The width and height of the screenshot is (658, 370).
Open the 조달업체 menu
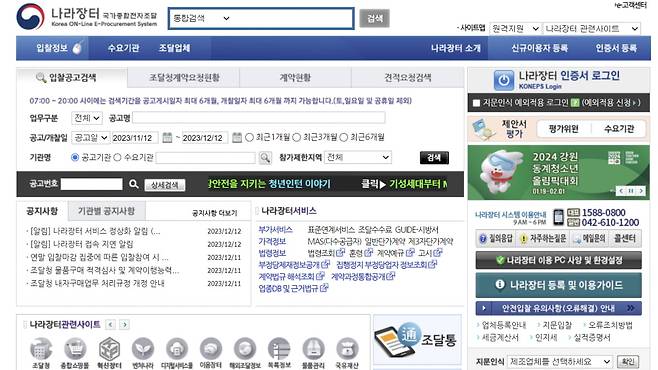point(175,48)
